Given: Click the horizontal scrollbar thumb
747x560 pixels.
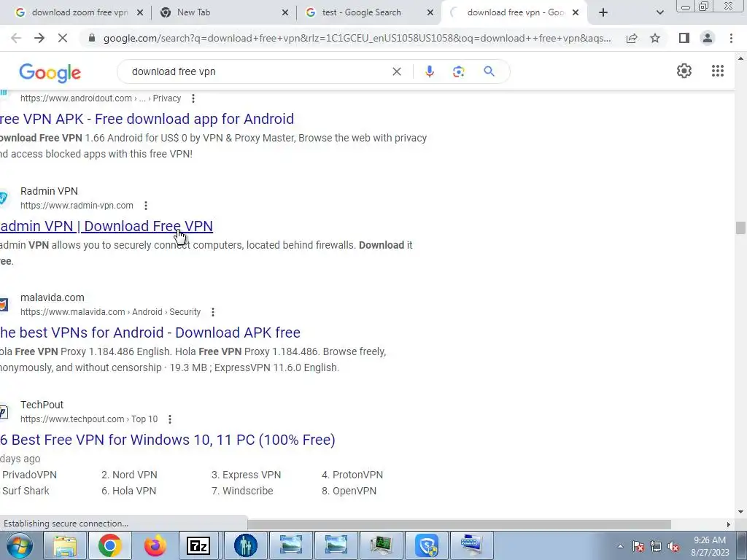Looking at the screenshot, I should pos(460,524).
